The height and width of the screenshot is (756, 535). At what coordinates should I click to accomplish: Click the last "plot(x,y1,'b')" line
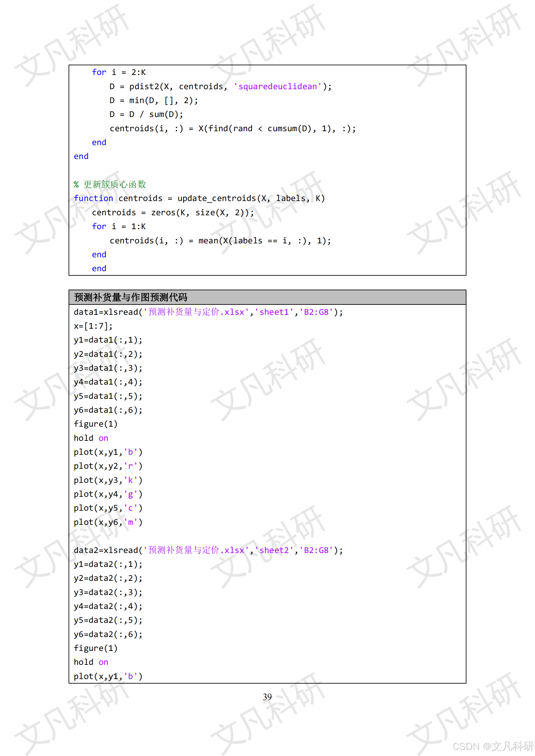(x=108, y=676)
